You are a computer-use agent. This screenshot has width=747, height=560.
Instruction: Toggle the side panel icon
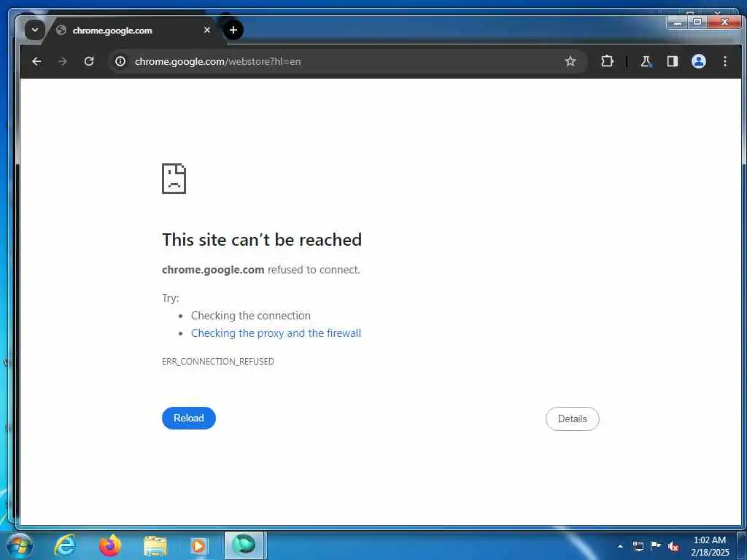tap(672, 61)
